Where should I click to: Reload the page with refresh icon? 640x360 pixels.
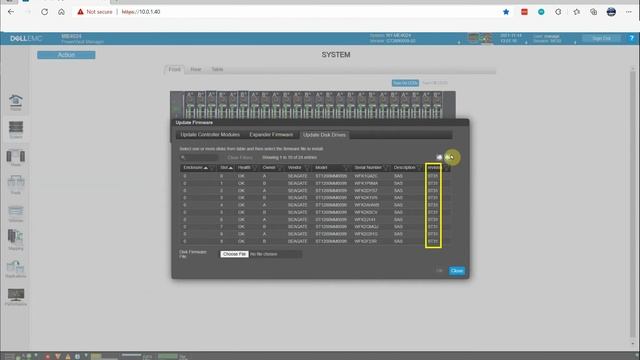(44, 12)
